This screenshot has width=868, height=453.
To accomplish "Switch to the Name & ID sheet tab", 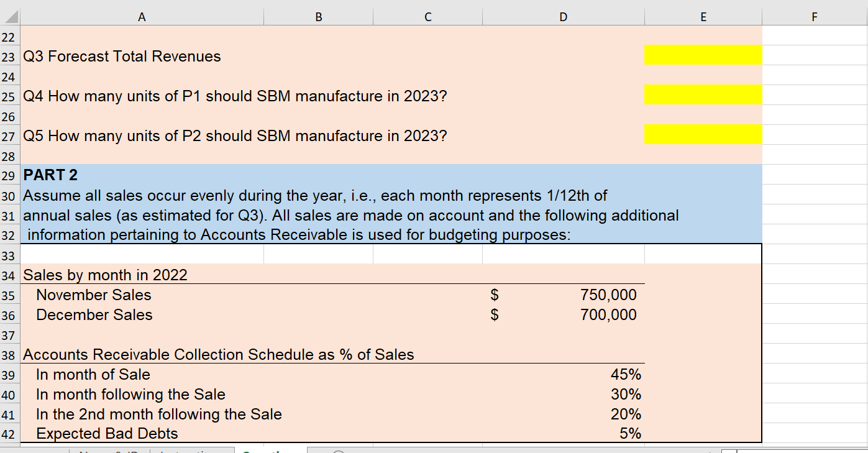I will tap(106, 449).
